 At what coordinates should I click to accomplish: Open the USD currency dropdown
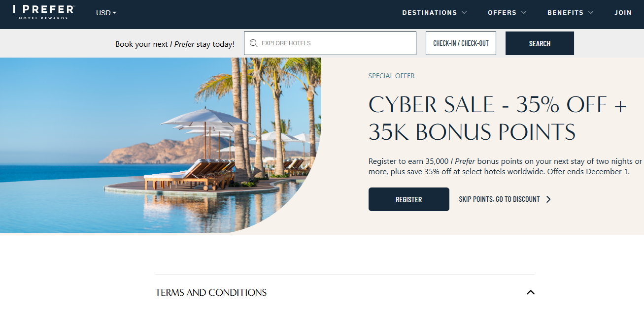[x=106, y=13]
